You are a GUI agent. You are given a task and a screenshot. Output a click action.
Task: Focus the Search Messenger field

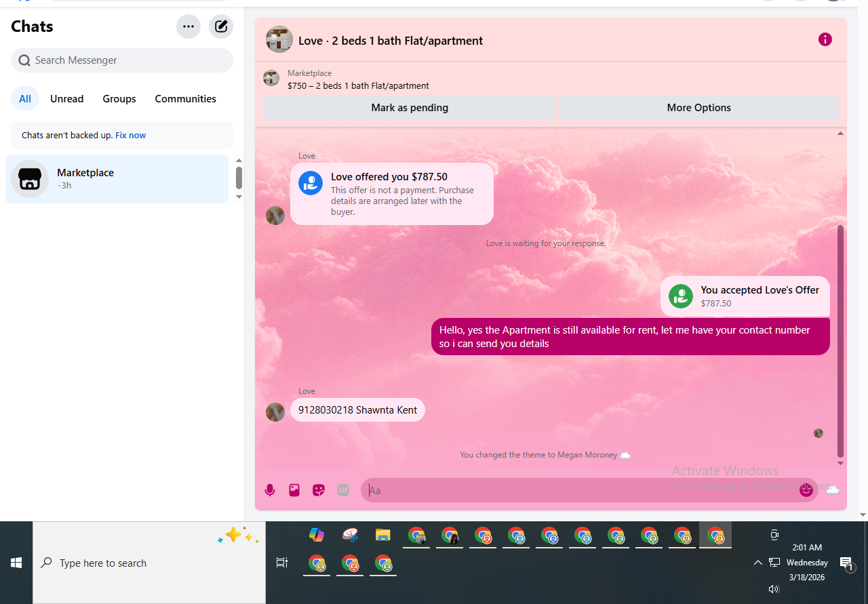click(x=122, y=60)
